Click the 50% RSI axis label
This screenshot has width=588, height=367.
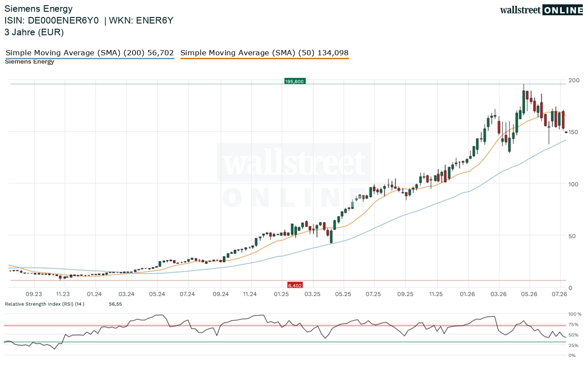(574, 335)
